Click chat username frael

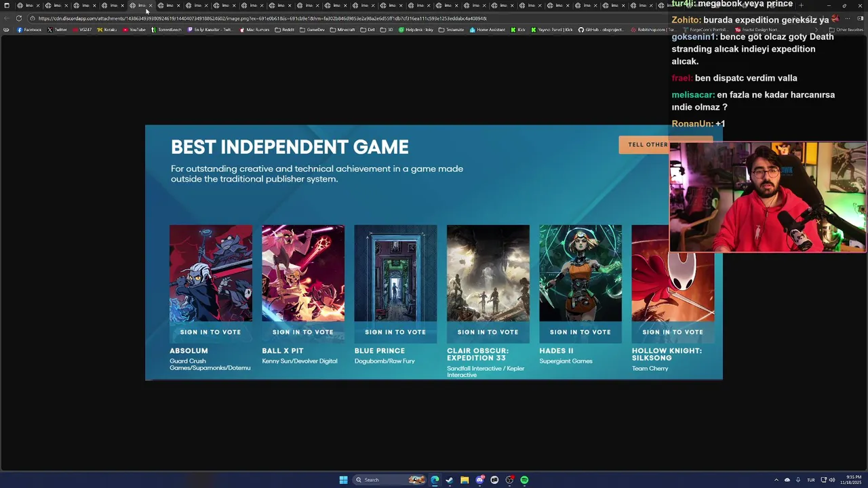click(x=682, y=78)
